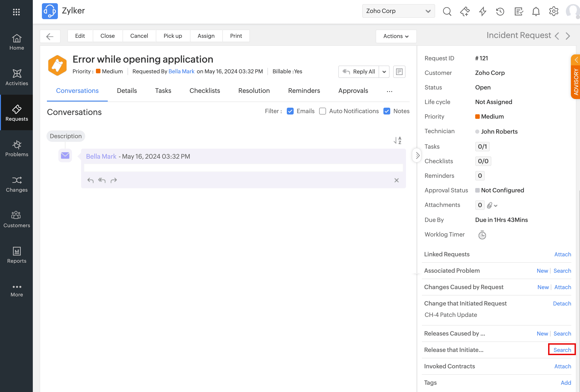Open the Zoho Corp customer dropdown
The image size is (580, 392).
pyautogui.click(x=398, y=11)
